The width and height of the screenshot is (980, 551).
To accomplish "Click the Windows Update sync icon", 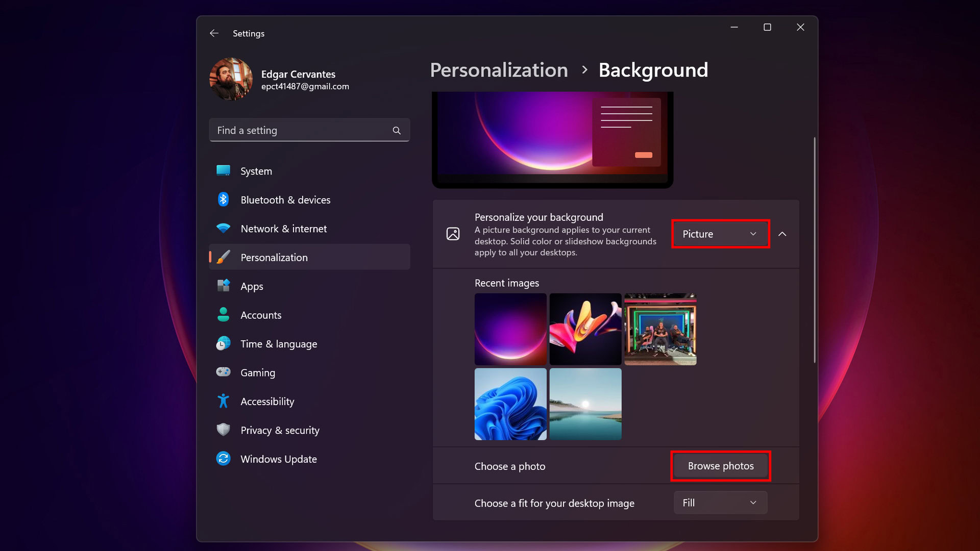I will [223, 459].
